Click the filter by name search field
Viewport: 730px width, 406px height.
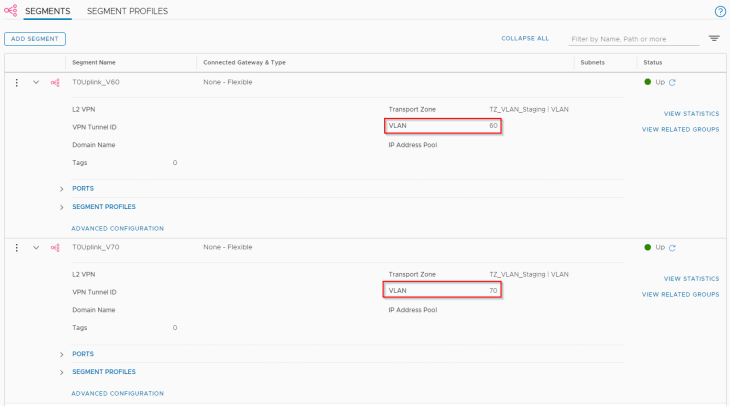tap(632, 39)
